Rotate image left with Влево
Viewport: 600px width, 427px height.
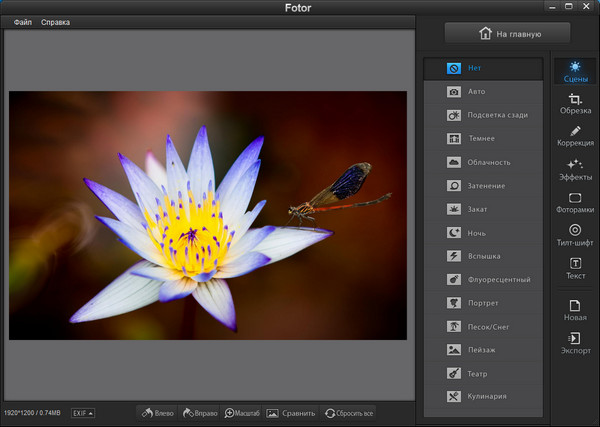coord(158,412)
